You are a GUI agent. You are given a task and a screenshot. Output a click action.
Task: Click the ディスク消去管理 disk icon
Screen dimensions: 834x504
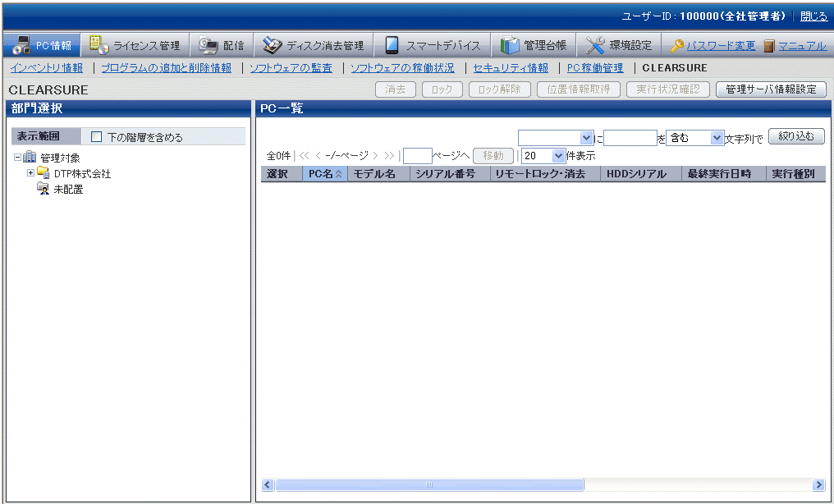pyautogui.click(x=273, y=46)
